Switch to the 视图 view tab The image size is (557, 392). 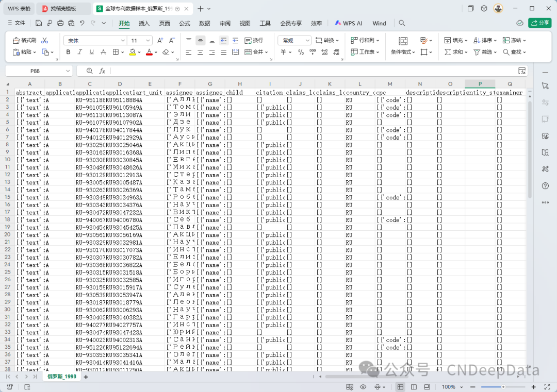245,23
